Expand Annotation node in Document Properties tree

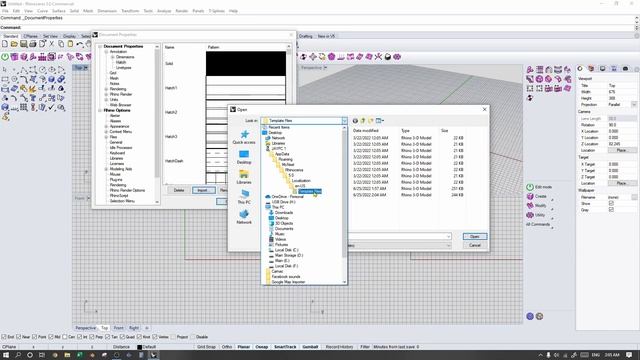click(x=106, y=52)
